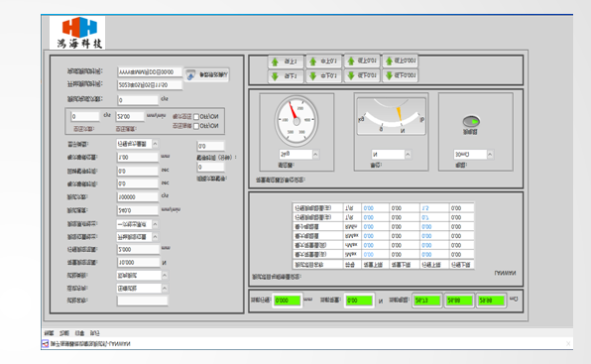
Task: Flip the oval green LED switch
Action: point(471,121)
